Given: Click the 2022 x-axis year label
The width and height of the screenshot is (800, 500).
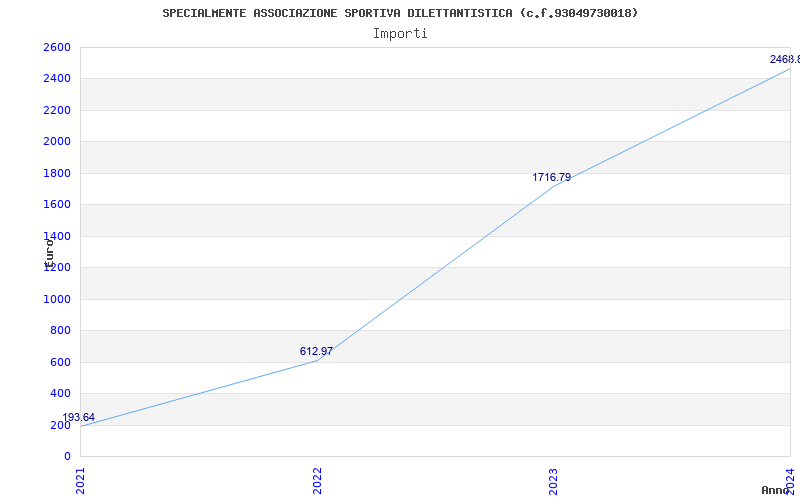Looking at the screenshot, I should point(317,481).
